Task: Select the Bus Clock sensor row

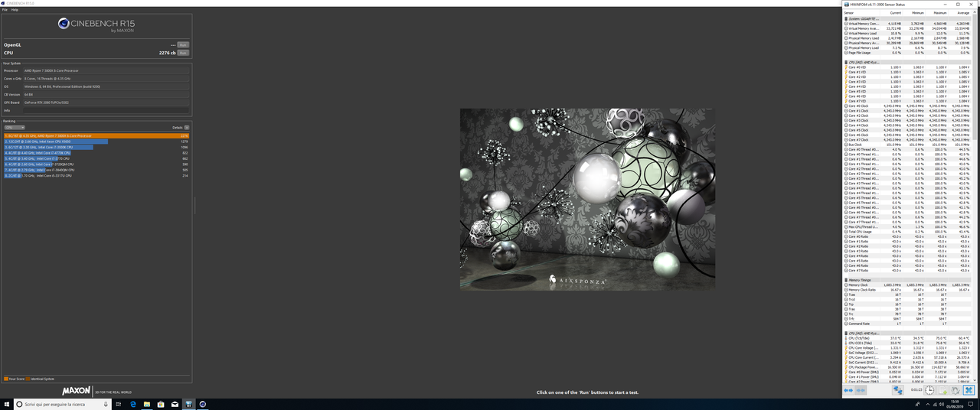Action: (907, 145)
